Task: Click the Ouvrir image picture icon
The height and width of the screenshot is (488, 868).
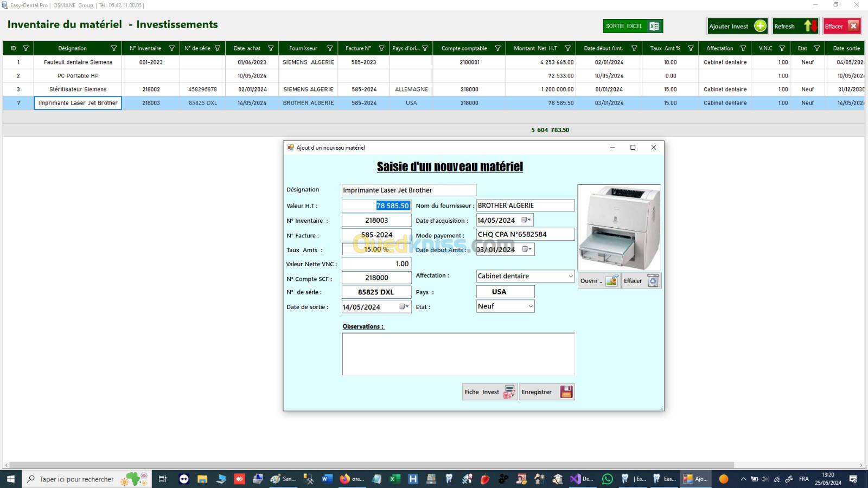Action: click(x=611, y=281)
